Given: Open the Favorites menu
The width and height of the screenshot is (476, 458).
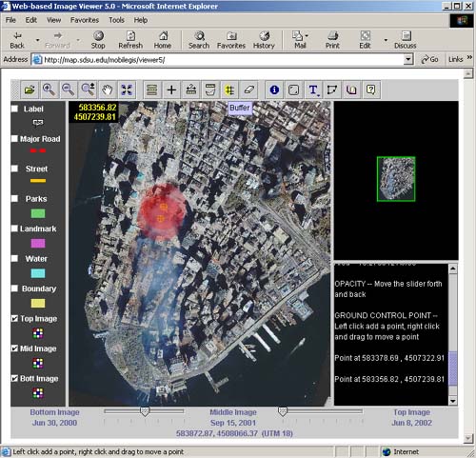Looking at the screenshot, I should pyautogui.click(x=85, y=20).
